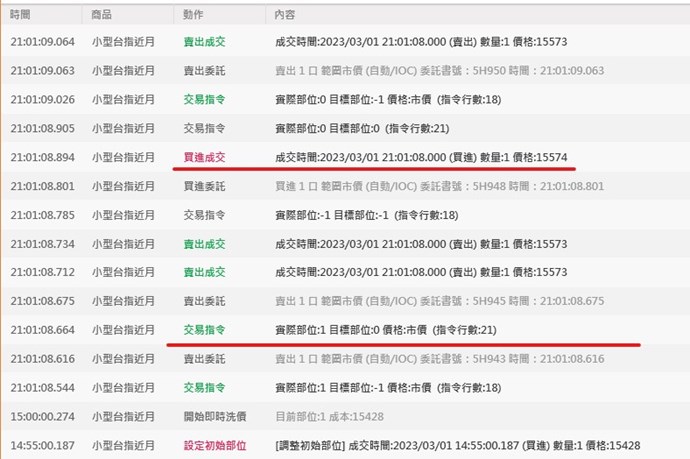Image resolution: width=690 pixels, height=459 pixels.
Task: Click 賣出成交 in the 21:01:08.734 row
Action: point(205,244)
